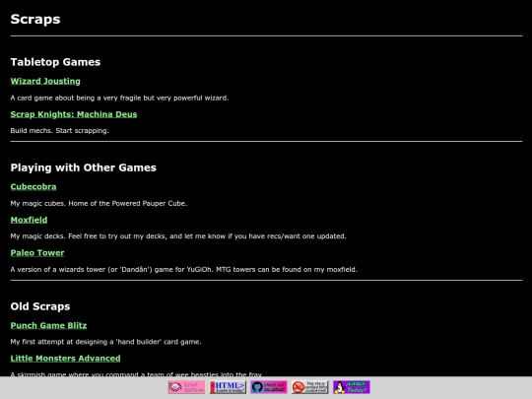
Task: Click the cookie-free site badge
Action: click(x=309, y=387)
